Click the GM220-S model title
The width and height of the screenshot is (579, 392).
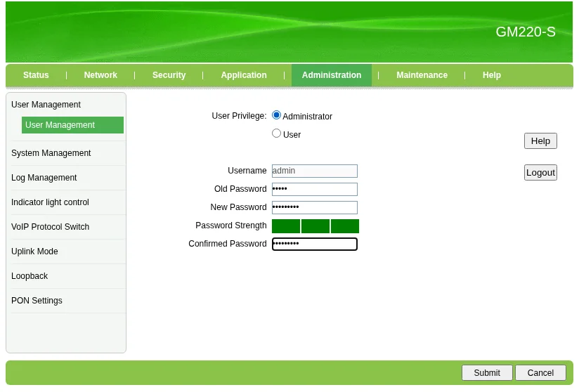(526, 32)
